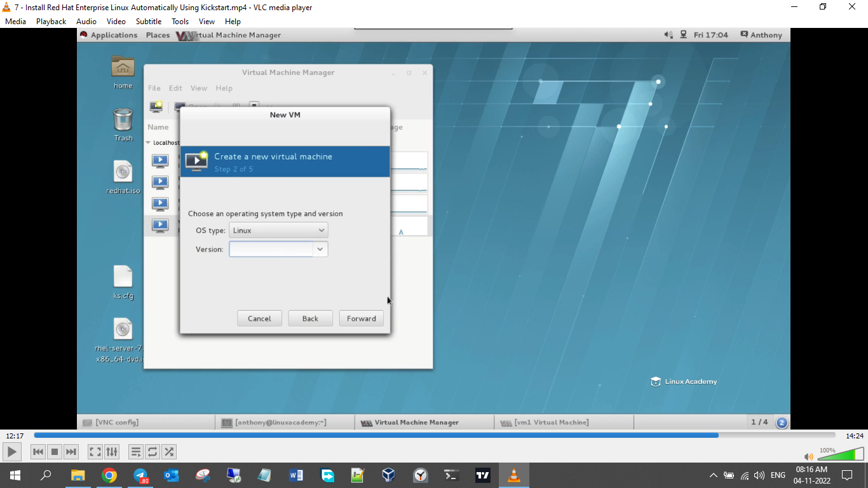
Task: Open the terminal taskbar icon
Action: pyautogui.click(x=451, y=475)
